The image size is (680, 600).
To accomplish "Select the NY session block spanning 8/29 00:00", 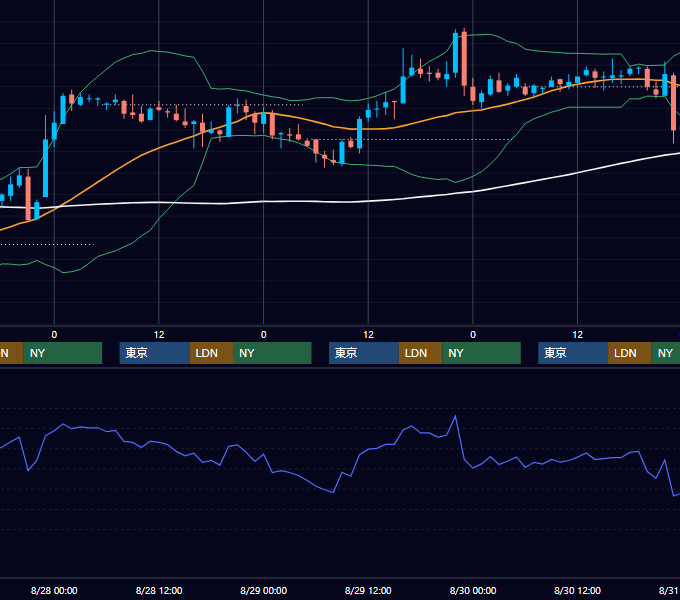I will coord(272,353).
